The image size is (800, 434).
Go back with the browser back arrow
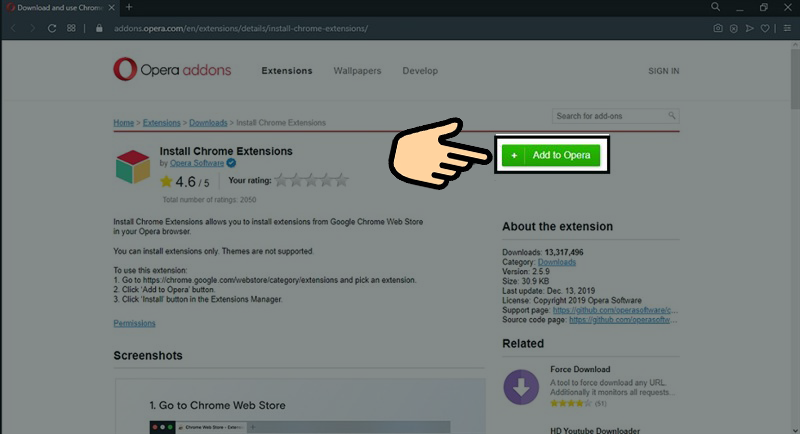click(x=14, y=29)
